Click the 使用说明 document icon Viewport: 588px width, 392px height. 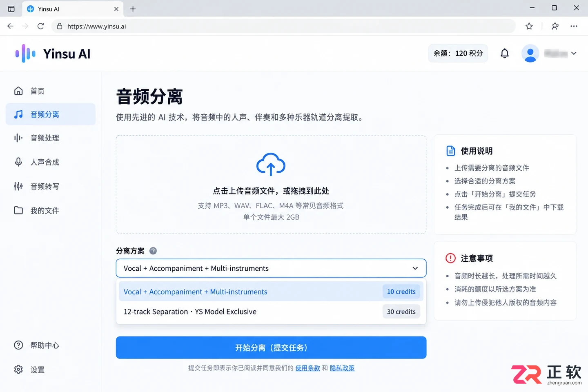pyautogui.click(x=451, y=151)
